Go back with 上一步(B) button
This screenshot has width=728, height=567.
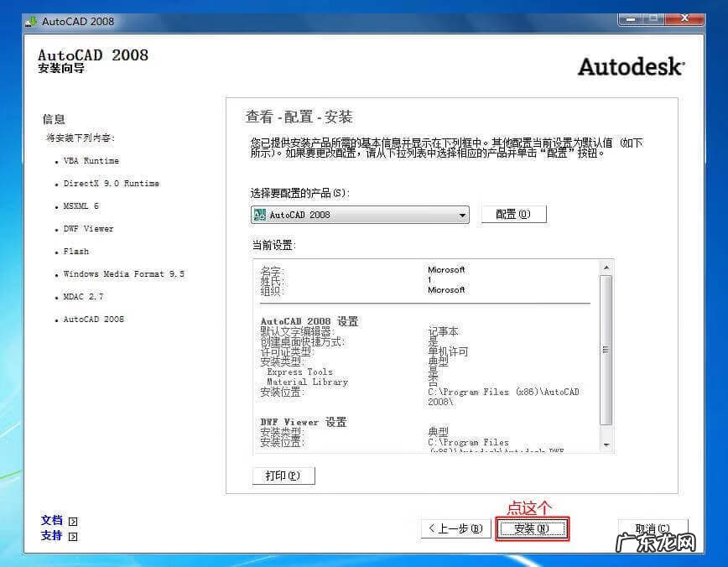(456, 528)
